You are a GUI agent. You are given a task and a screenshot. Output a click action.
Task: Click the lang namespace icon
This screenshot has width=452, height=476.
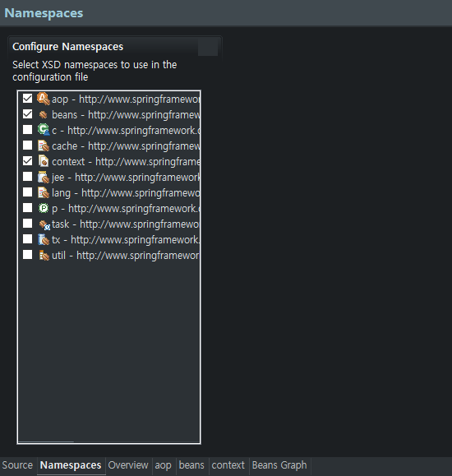44,192
